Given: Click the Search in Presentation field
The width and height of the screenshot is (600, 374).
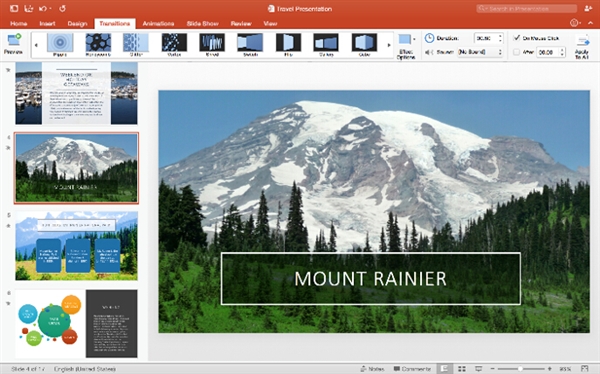Looking at the screenshot, I should (x=527, y=8).
